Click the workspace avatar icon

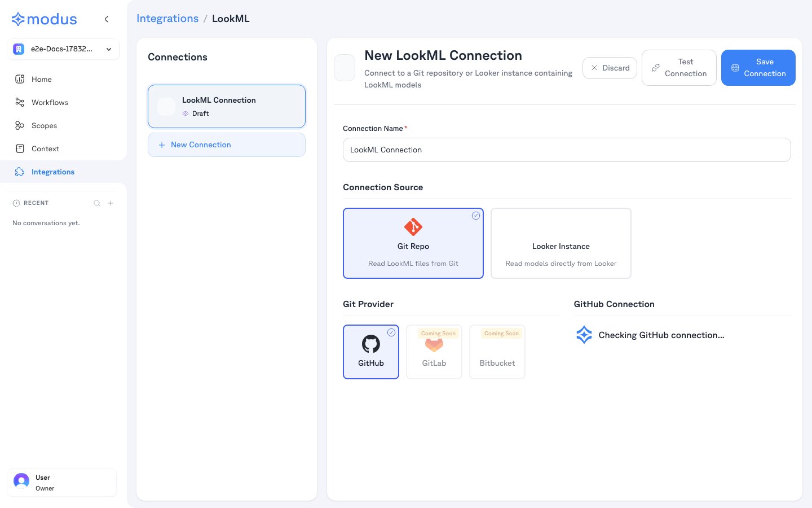[19, 49]
